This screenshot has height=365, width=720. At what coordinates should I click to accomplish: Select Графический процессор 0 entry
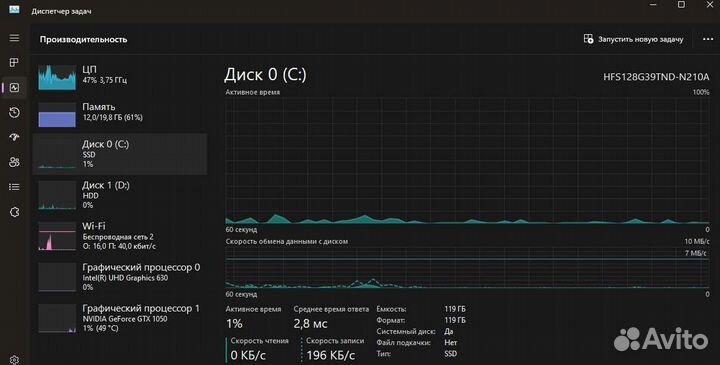[119, 277]
